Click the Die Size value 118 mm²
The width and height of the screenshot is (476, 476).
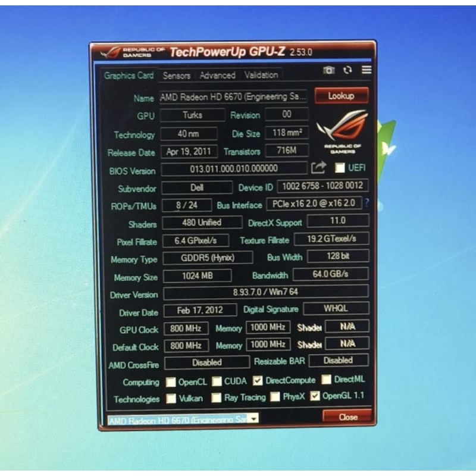[287, 133]
